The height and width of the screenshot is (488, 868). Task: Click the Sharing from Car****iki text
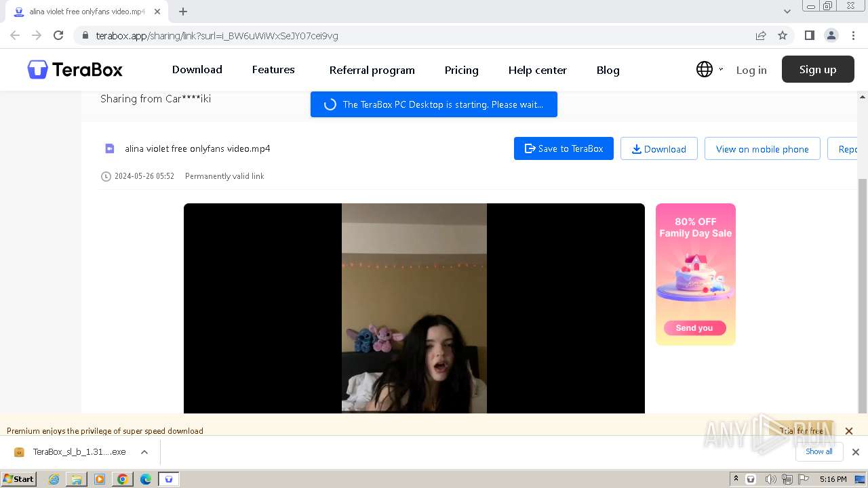[x=155, y=99]
